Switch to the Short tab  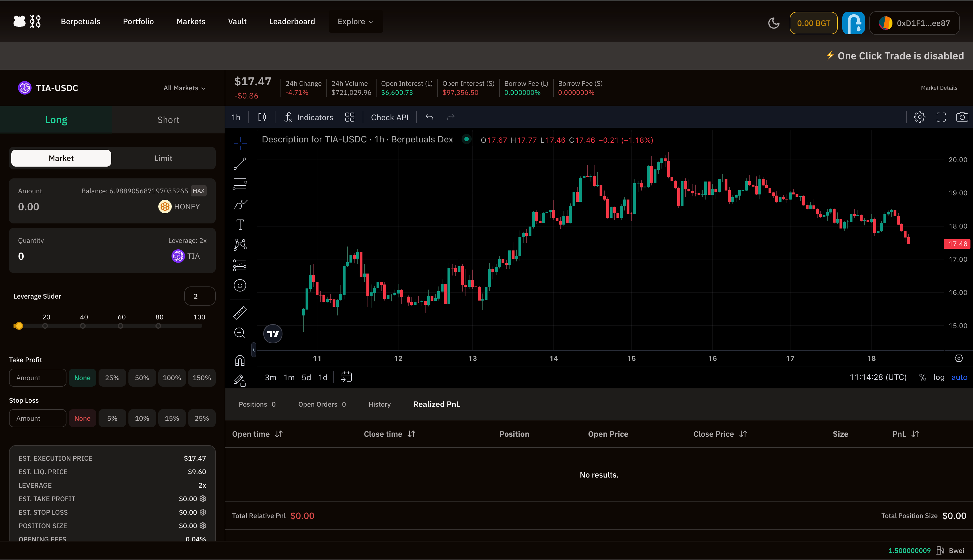coord(168,120)
